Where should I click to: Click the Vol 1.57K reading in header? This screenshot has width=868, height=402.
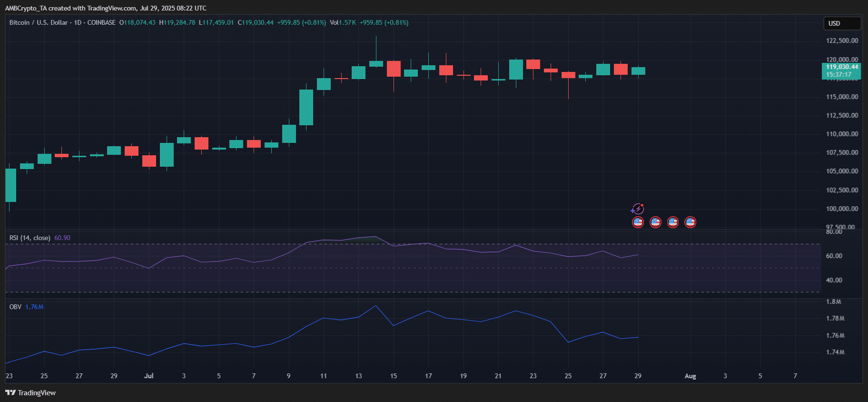point(343,22)
